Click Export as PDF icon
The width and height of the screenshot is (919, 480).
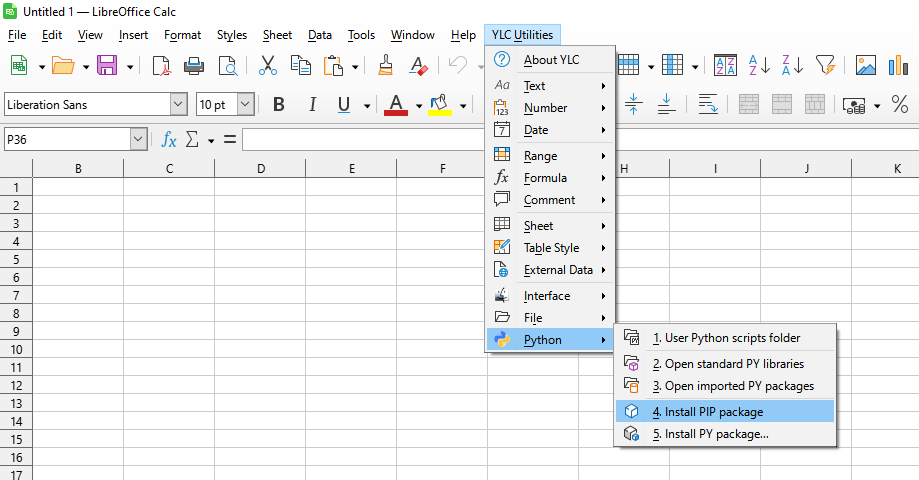(161, 66)
